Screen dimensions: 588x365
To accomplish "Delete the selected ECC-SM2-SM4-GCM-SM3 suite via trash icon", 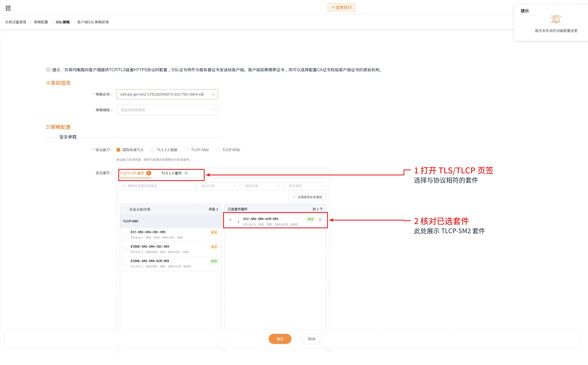I will pos(320,220).
